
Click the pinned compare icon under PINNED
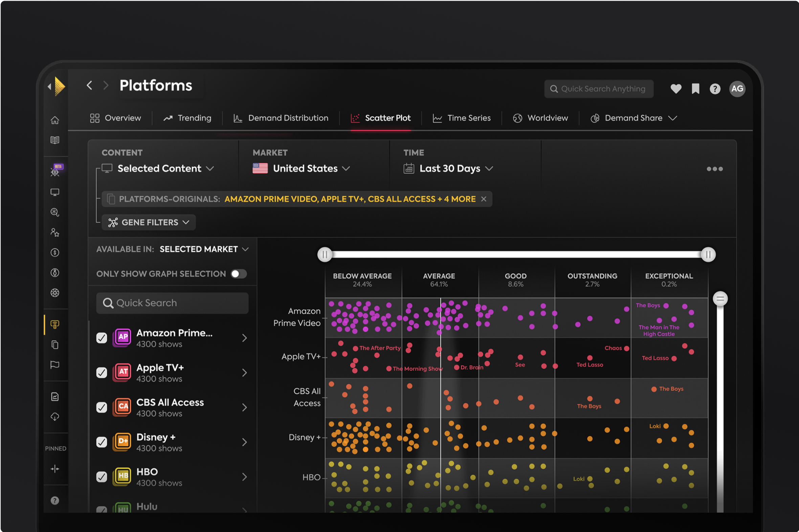click(x=55, y=469)
